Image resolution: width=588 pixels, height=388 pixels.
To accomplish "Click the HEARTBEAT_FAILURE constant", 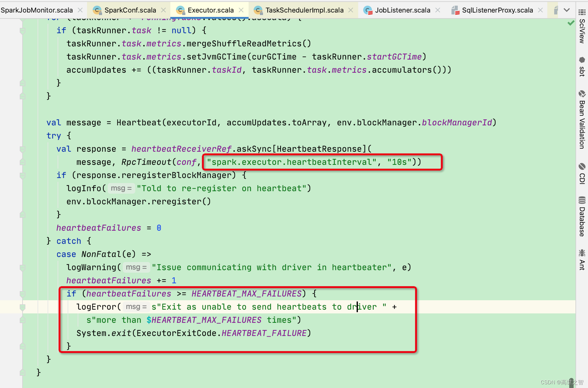I will tap(264, 333).
